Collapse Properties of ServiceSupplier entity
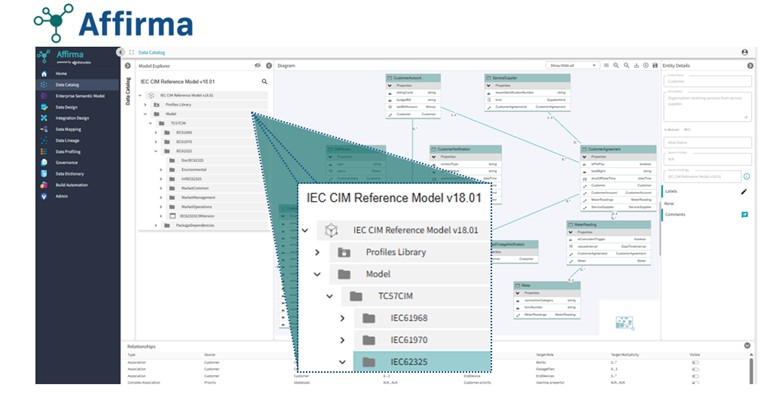This screenshot has width=780, height=412. [x=488, y=86]
